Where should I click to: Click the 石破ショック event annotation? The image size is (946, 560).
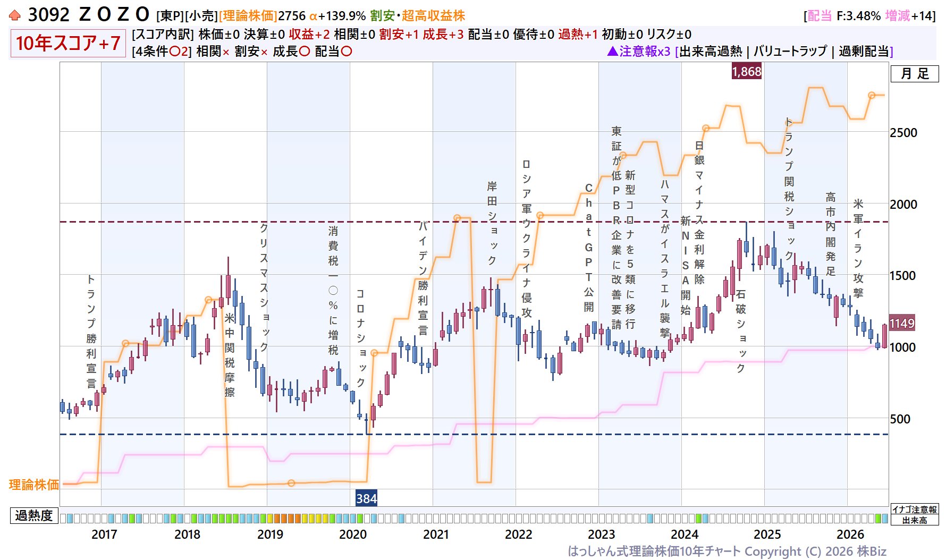(741, 331)
